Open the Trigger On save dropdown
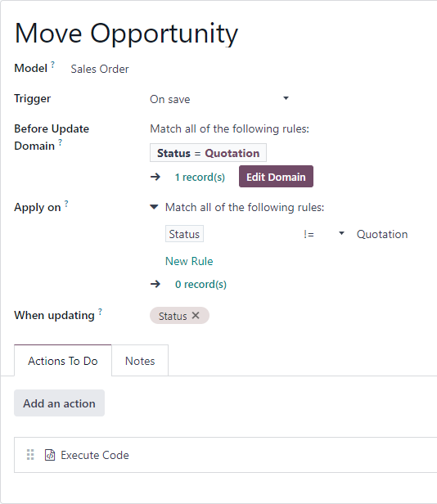Viewport: 437px width, 504px height. (219, 99)
